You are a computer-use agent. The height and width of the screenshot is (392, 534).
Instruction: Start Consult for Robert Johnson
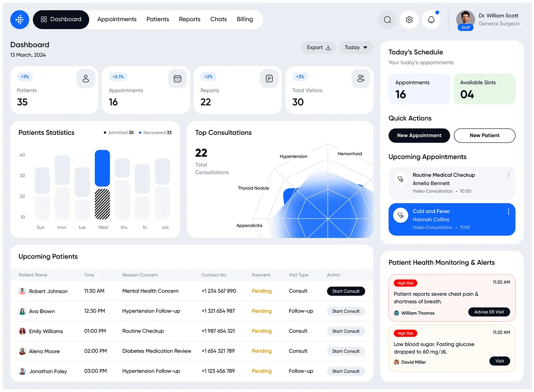pyautogui.click(x=346, y=291)
